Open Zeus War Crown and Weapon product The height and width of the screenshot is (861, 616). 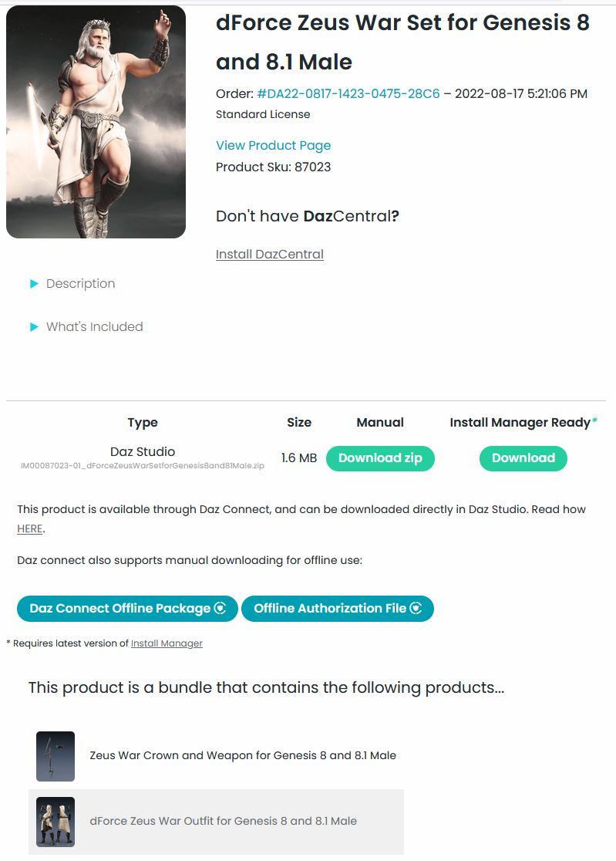coord(243,756)
